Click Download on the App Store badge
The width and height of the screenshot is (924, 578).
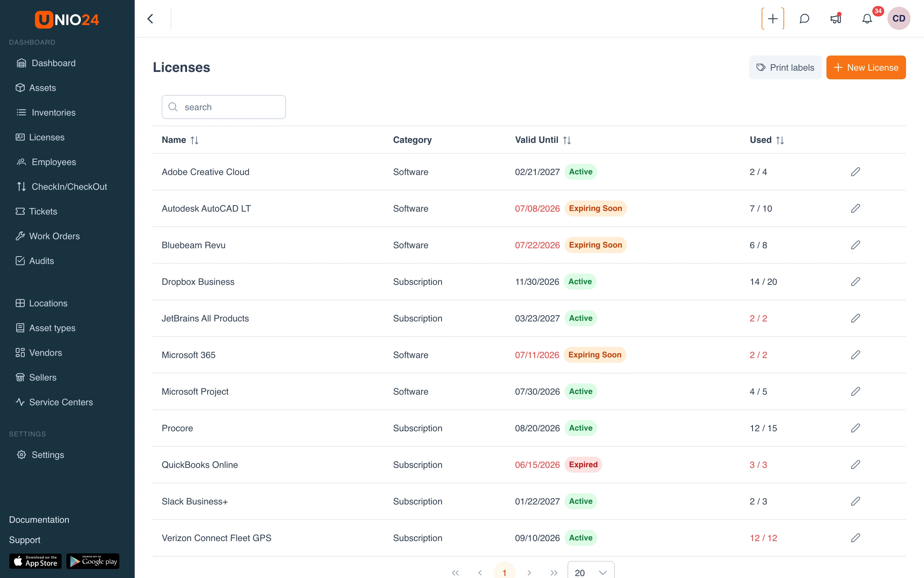tap(35, 561)
